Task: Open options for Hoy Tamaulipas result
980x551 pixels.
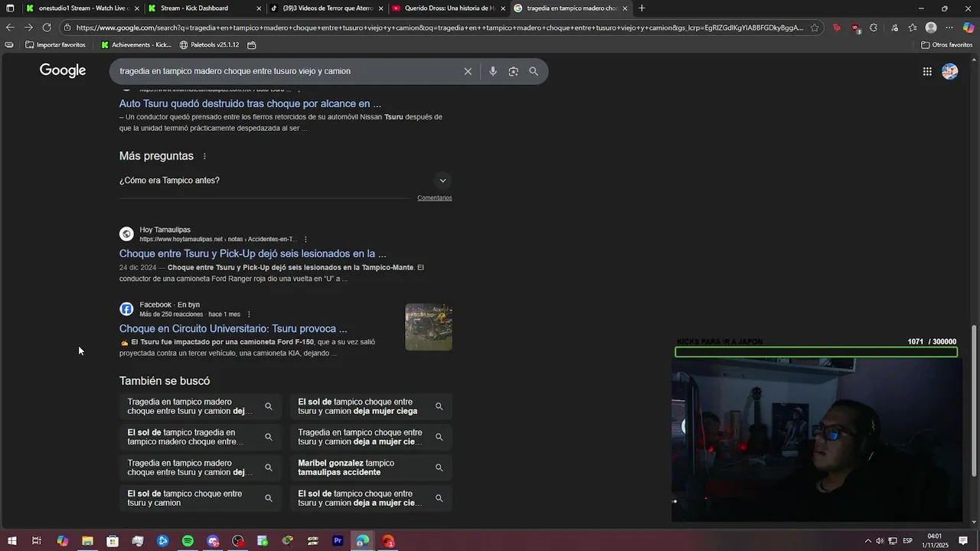Action: pyautogui.click(x=305, y=240)
